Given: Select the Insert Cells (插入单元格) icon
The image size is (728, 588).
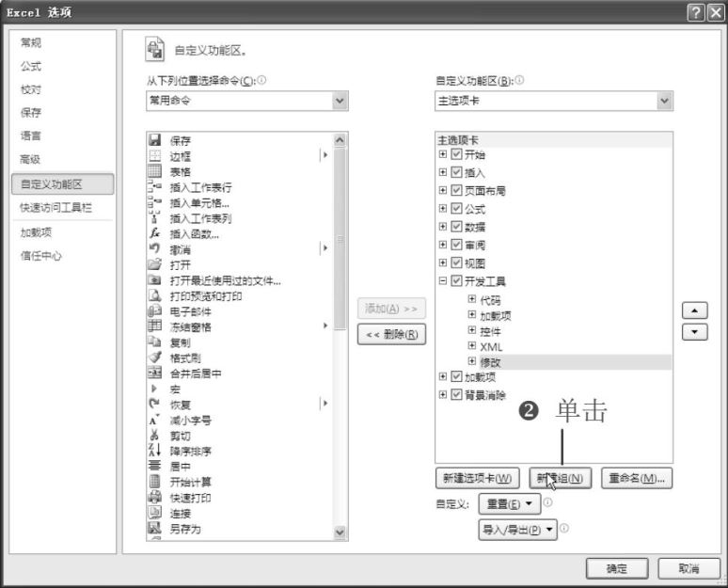Looking at the screenshot, I should tap(154, 202).
